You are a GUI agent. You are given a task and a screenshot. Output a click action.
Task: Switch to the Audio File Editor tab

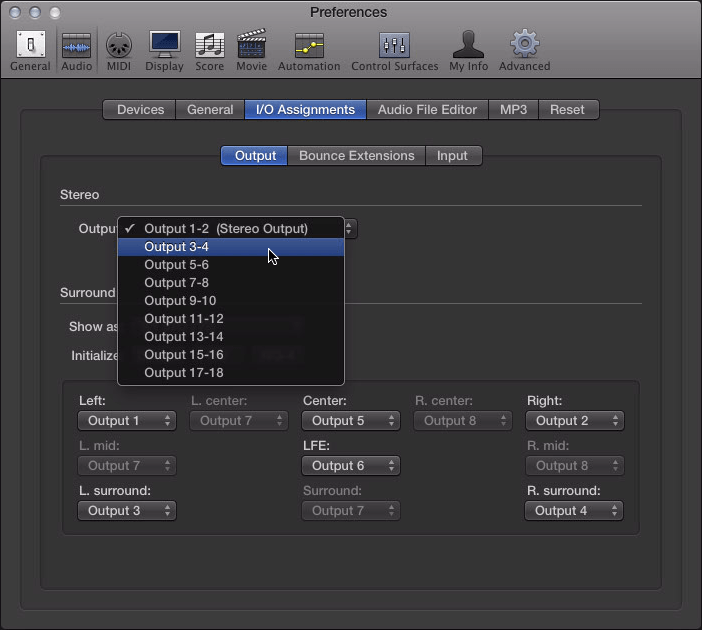tap(427, 110)
